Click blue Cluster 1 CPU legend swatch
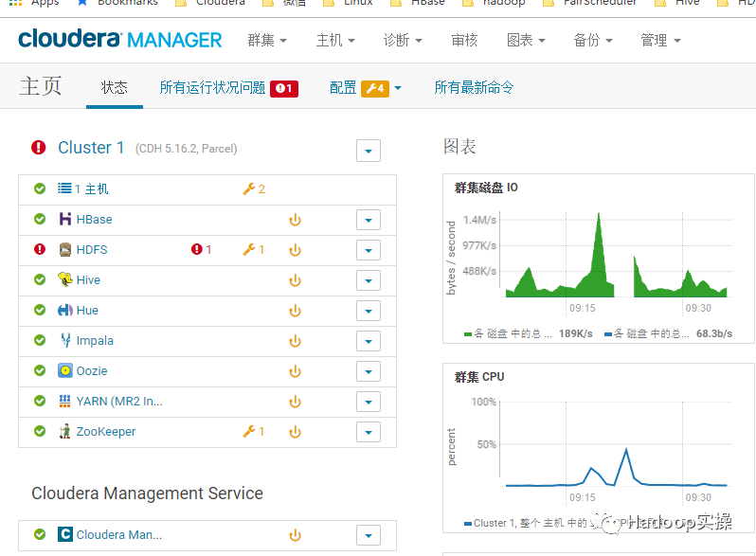Screen dimensions: 756x556 click(x=468, y=523)
